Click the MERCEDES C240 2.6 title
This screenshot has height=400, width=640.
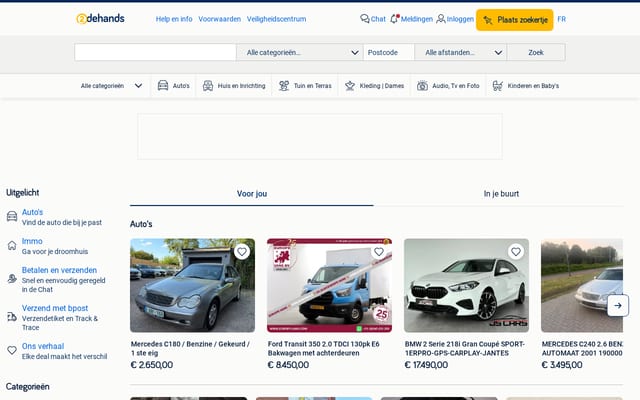pos(582,349)
